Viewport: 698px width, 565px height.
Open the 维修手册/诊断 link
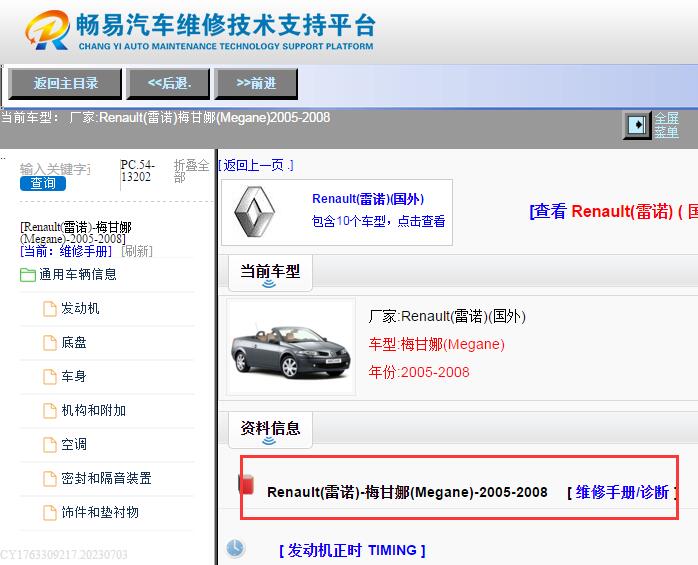[x=622, y=492]
